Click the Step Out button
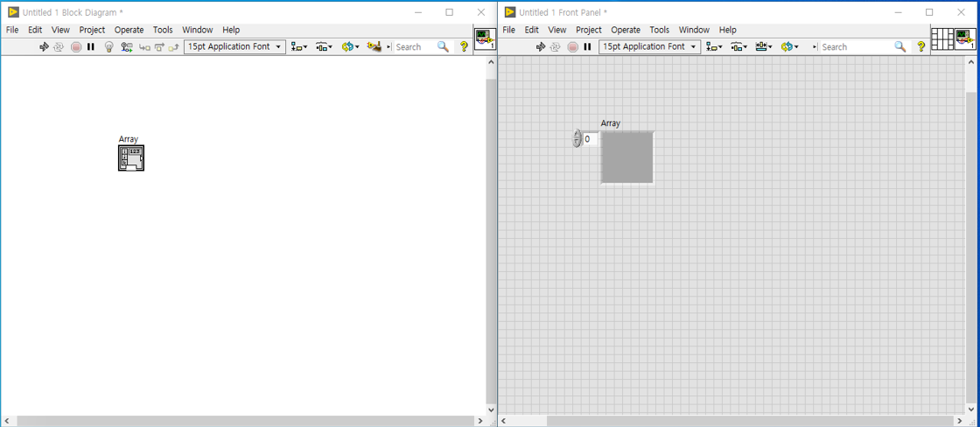Image resolution: width=980 pixels, height=427 pixels. [174, 47]
